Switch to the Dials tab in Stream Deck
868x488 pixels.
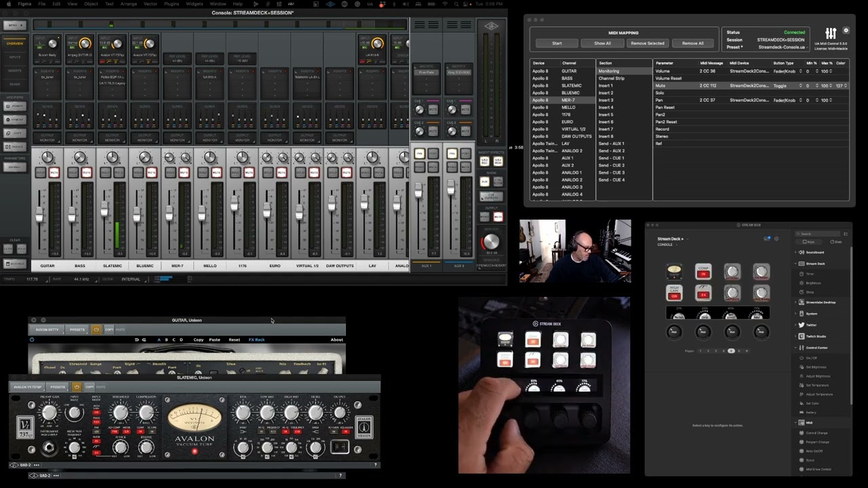click(x=837, y=242)
